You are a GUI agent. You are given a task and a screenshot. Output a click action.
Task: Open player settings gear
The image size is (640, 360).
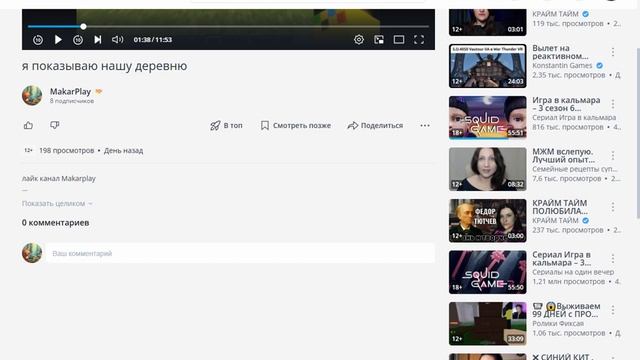pos(359,40)
